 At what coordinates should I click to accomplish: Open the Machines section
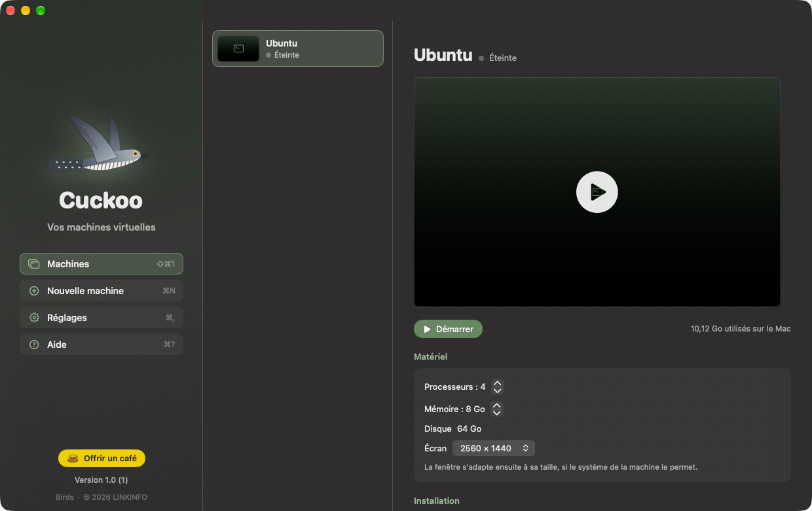pyautogui.click(x=101, y=264)
